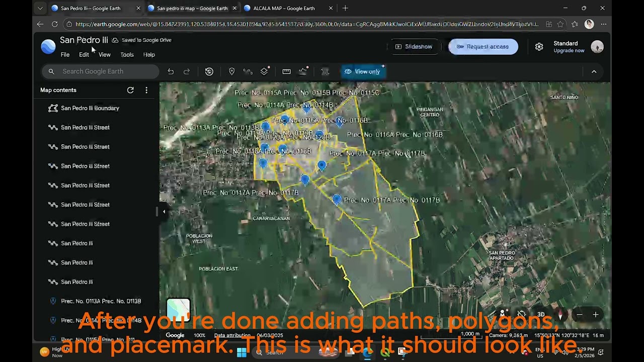This screenshot has width=644, height=362.
Task: Open the Tools menu
Action: point(127,55)
